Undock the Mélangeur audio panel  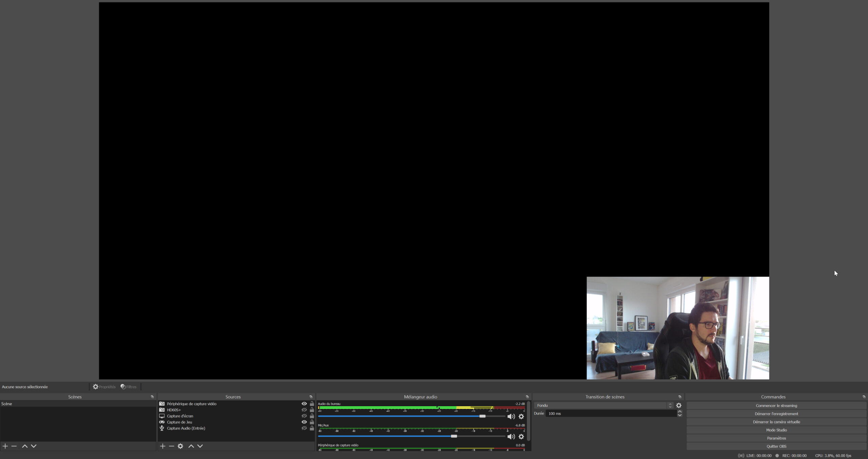pyautogui.click(x=527, y=397)
